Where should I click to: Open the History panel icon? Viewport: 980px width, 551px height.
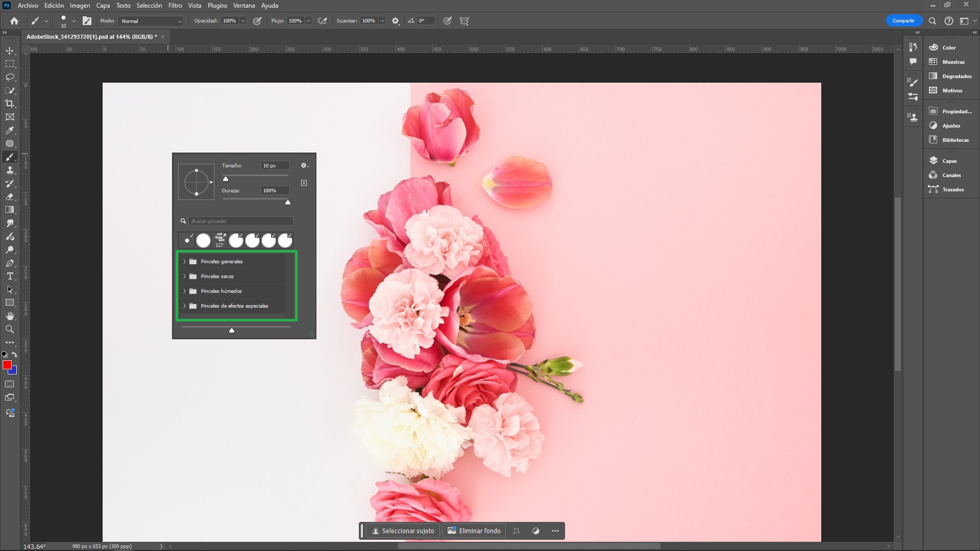[913, 47]
